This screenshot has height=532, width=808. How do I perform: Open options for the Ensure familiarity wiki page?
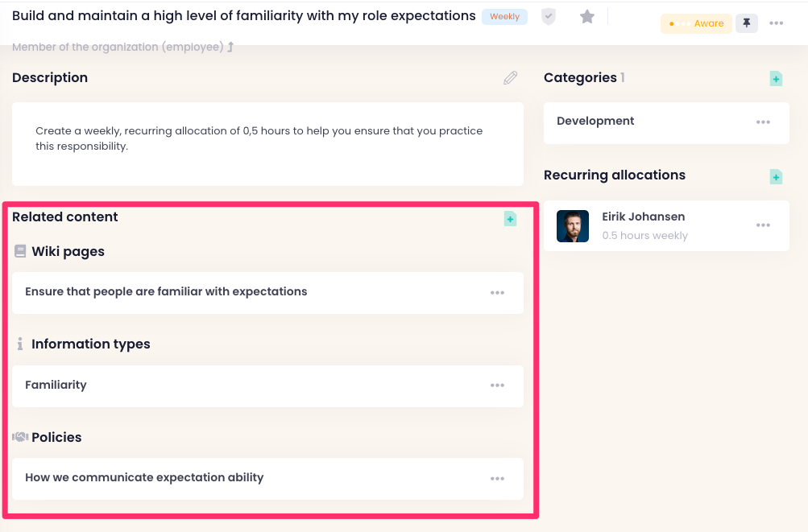coord(497,293)
